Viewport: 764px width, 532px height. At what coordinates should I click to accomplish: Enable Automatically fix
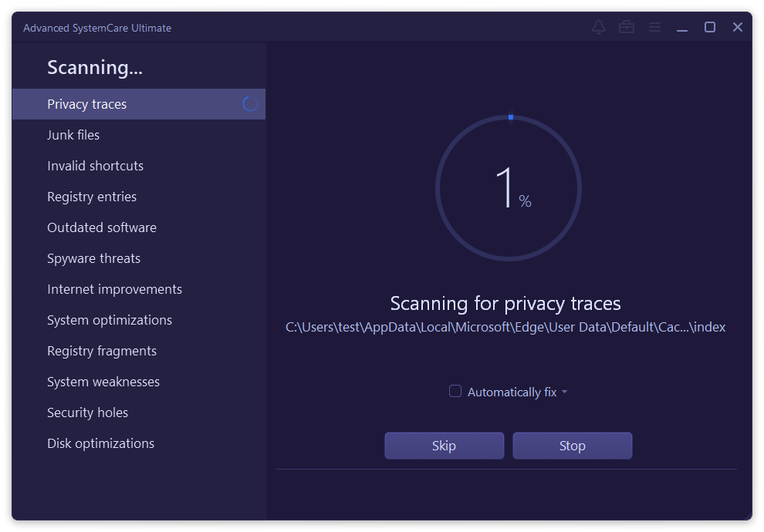pos(455,391)
